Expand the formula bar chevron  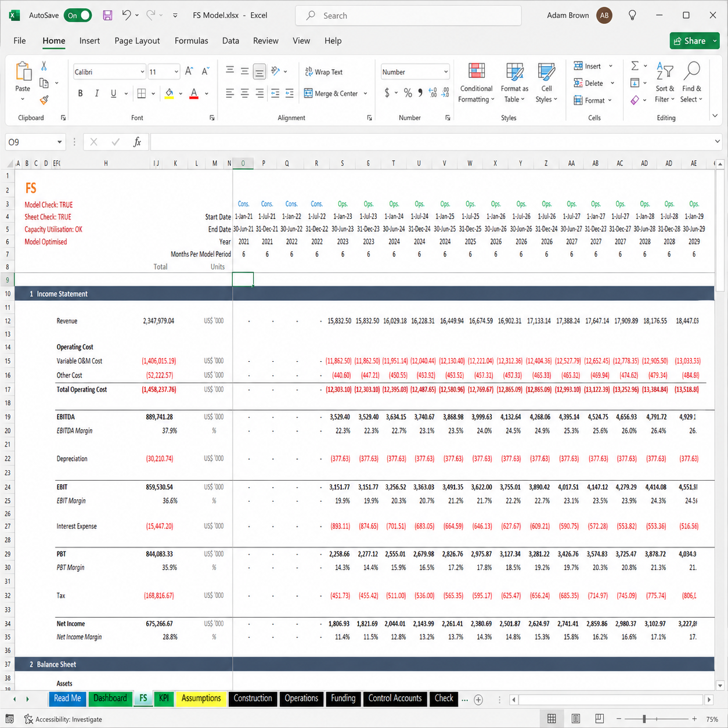click(x=718, y=142)
